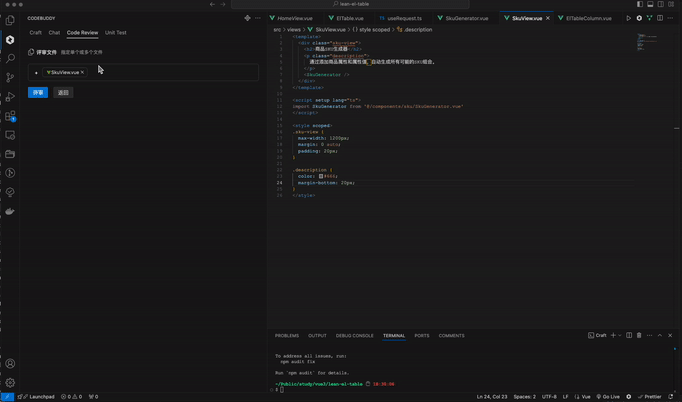
Task: Switch to PROBLEMS panel tab
Action: (x=287, y=335)
